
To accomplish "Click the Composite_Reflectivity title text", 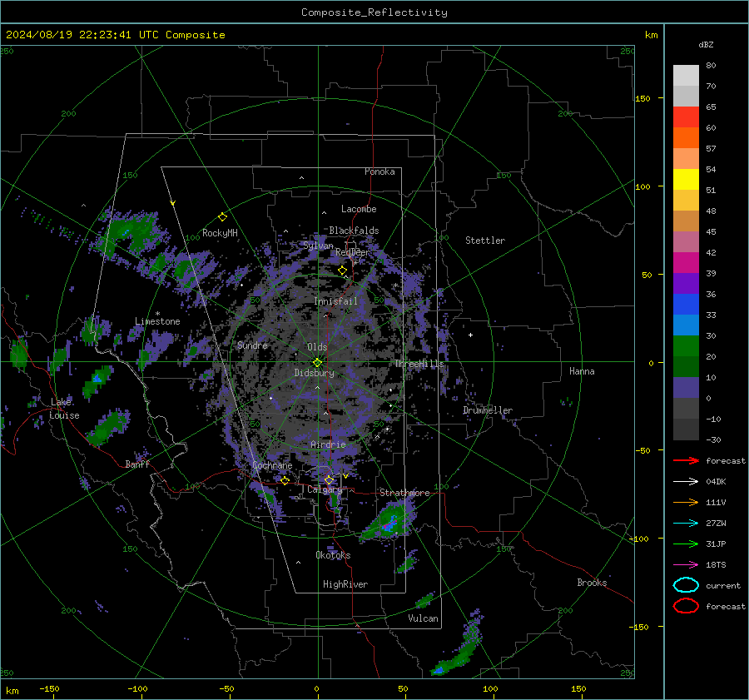I will [x=374, y=12].
